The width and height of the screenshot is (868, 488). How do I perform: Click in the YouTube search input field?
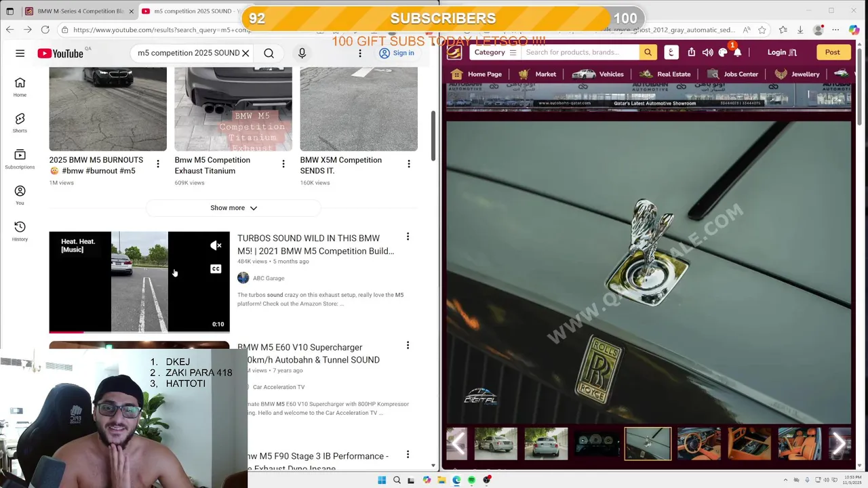click(189, 53)
